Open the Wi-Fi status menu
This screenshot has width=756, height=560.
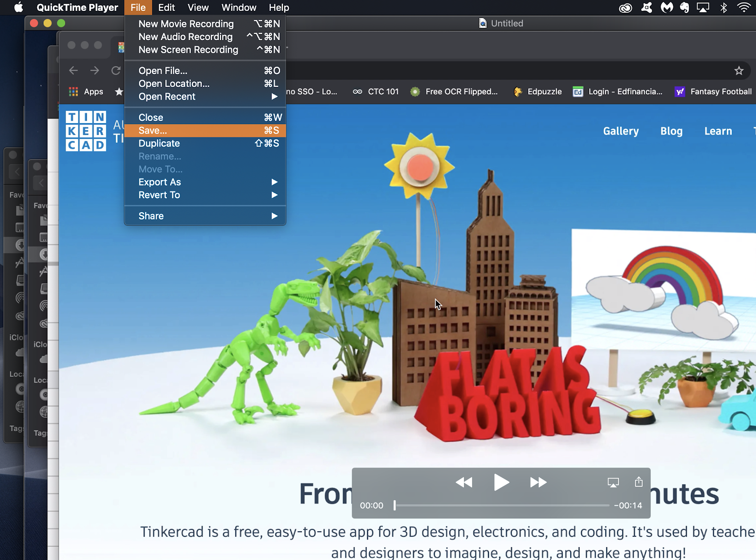pos(744,8)
